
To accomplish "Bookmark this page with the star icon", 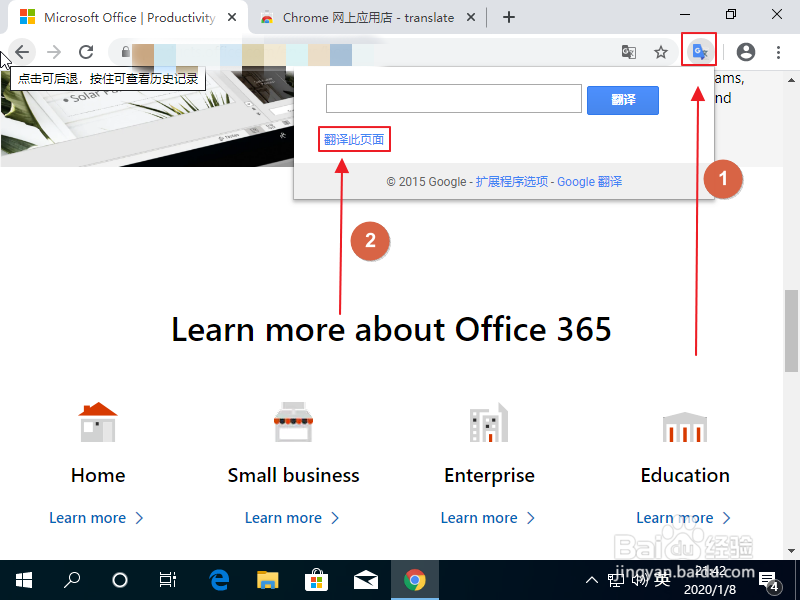I will [x=661, y=52].
